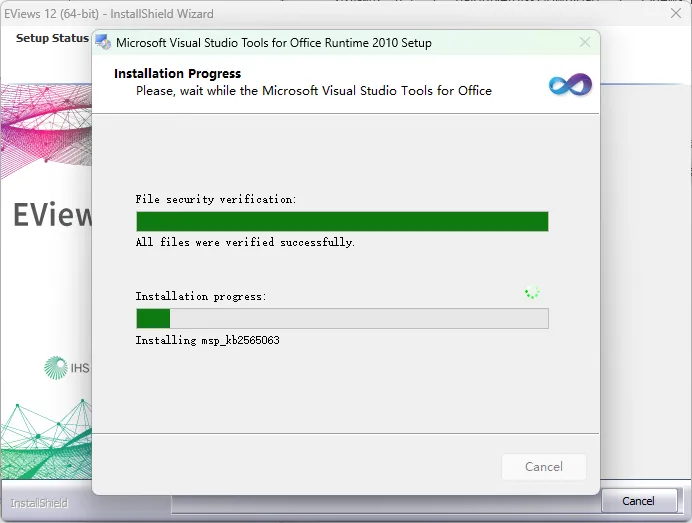
Task: Click the EViews logo text in the background window
Action: (x=53, y=215)
